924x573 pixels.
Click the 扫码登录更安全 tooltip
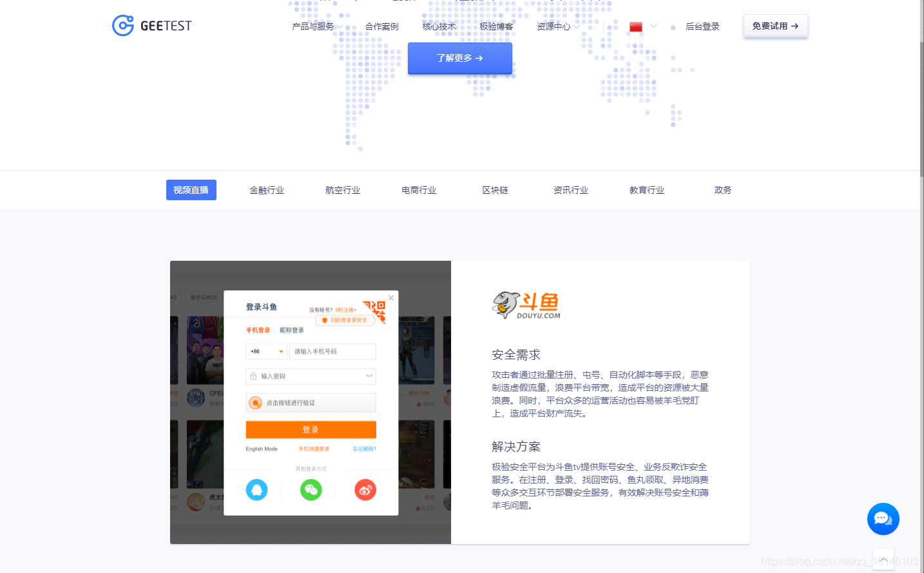click(345, 320)
